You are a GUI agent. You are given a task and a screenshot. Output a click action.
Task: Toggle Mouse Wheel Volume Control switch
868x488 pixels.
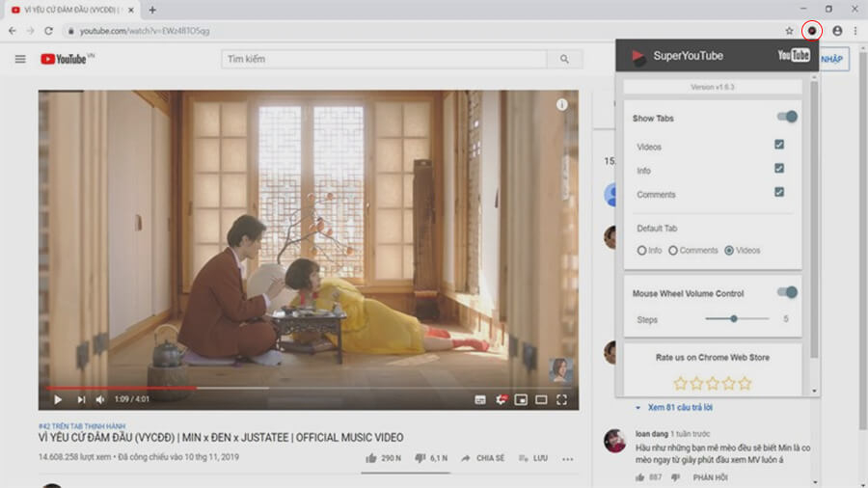pyautogui.click(x=787, y=292)
